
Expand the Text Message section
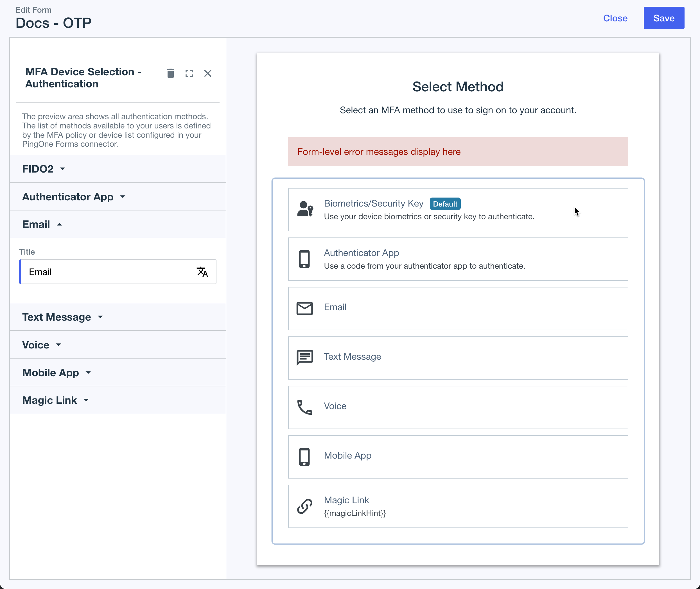click(x=63, y=317)
